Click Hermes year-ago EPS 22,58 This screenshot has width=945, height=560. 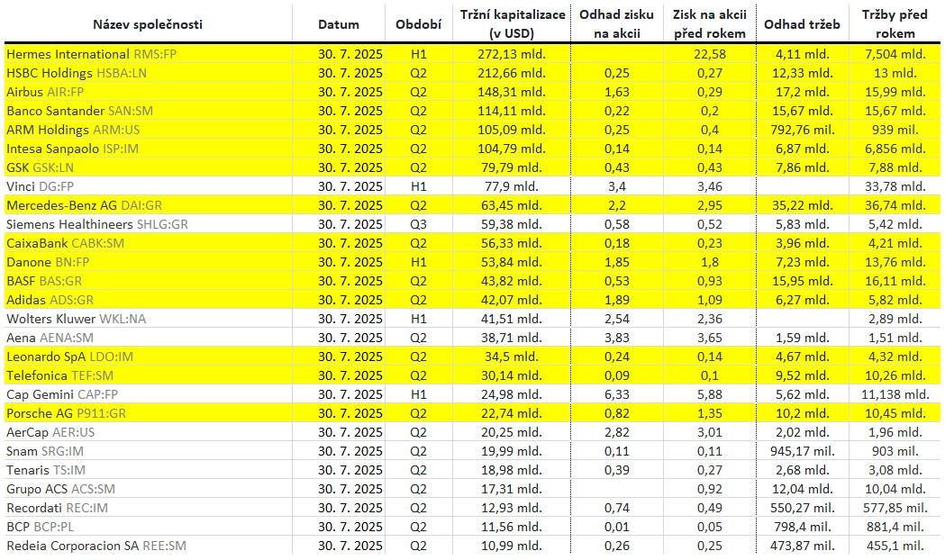pyautogui.click(x=709, y=54)
